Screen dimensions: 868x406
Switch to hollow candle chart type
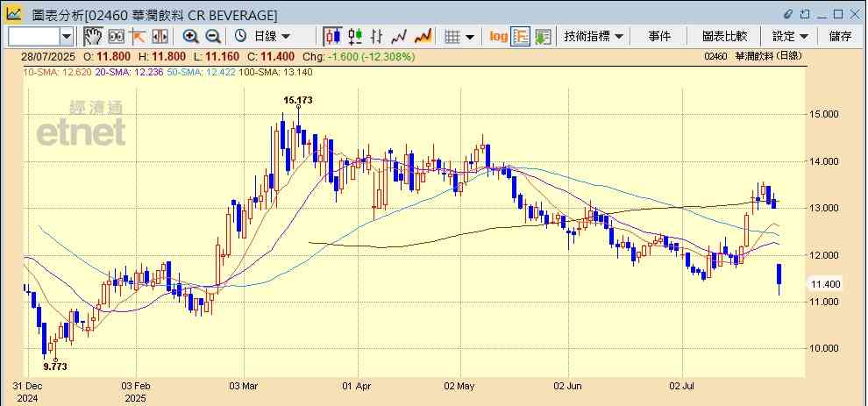(x=355, y=37)
